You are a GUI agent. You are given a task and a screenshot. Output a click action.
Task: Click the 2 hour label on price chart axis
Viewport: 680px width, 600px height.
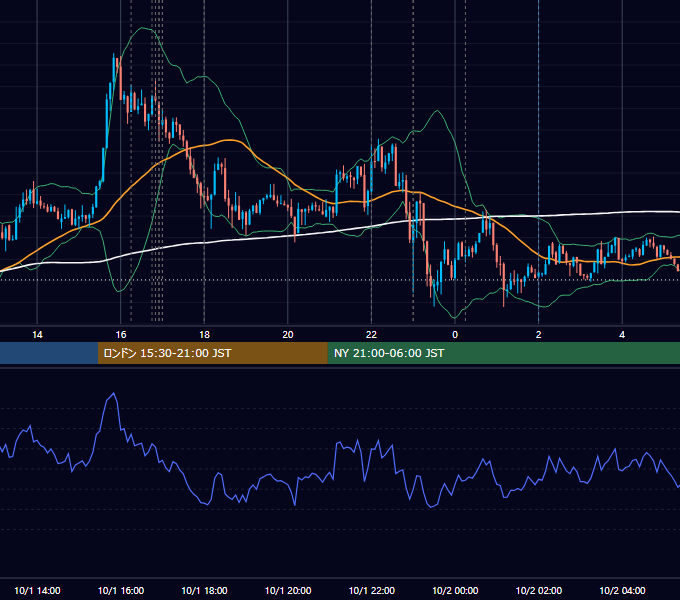coord(539,335)
